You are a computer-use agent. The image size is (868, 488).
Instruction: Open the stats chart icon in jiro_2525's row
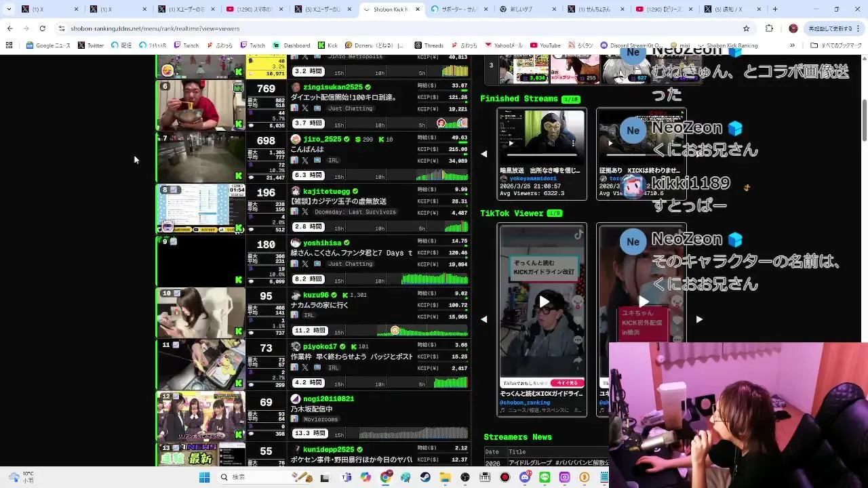294,161
